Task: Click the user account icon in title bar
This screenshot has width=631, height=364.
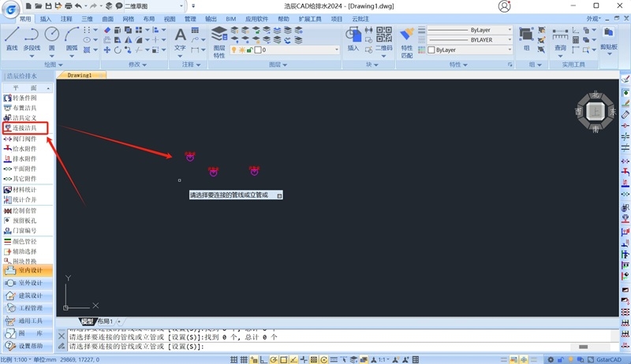Action: click(x=504, y=6)
